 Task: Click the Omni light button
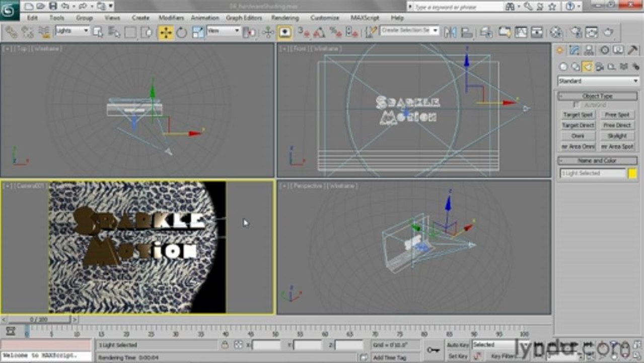point(578,136)
